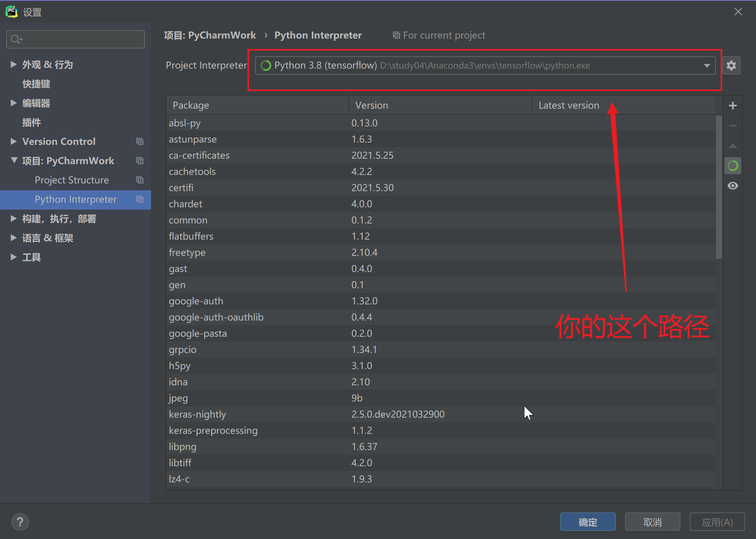Click the interpreter settings gear icon
756x539 pixels.
coord(731,65)
